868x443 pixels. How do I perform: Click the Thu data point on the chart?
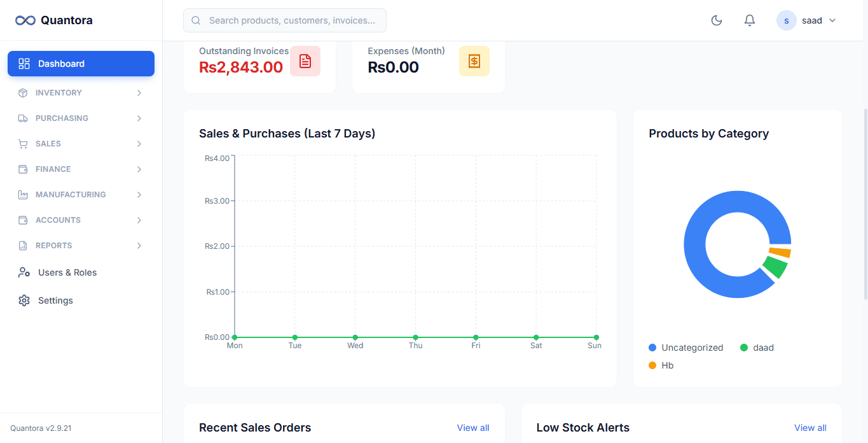coord(415,337)
